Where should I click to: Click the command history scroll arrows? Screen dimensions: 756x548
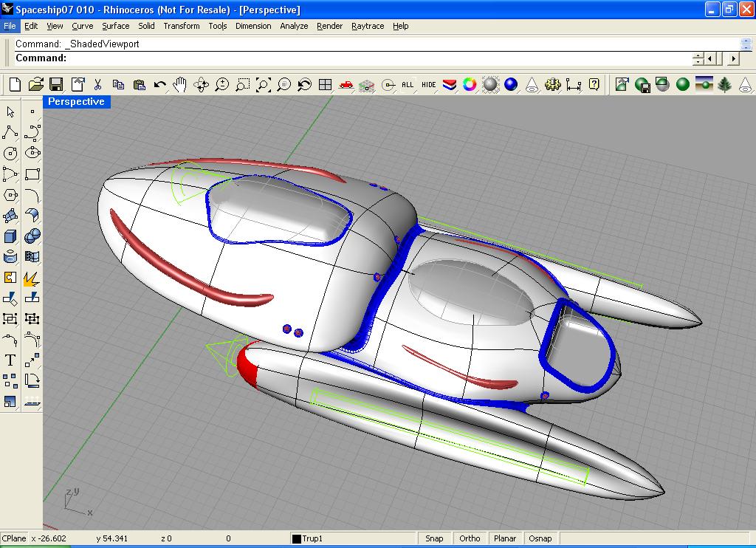[x=746, y=44]
